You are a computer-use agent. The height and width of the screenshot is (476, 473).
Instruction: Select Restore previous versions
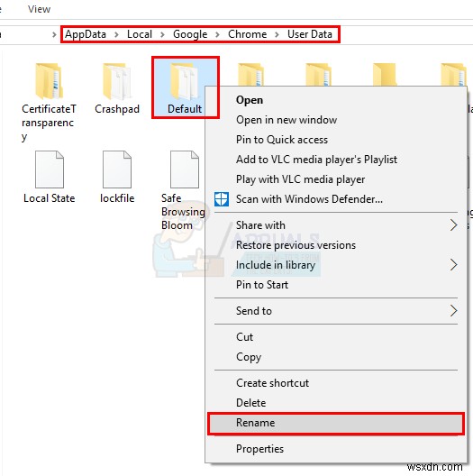pyautogui.click(x=336, y=245)
